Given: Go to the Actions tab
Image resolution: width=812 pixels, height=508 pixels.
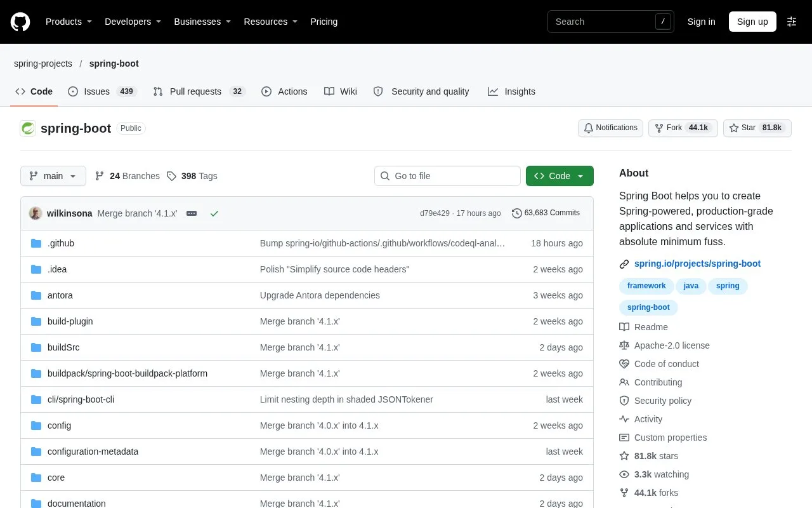Looking at the screenshot, I should click(x=284, y=91).
